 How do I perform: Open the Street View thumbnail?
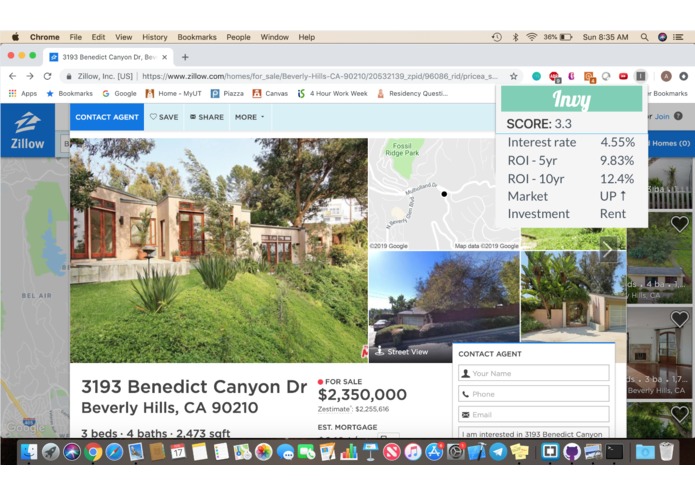(x=444, y=307)
